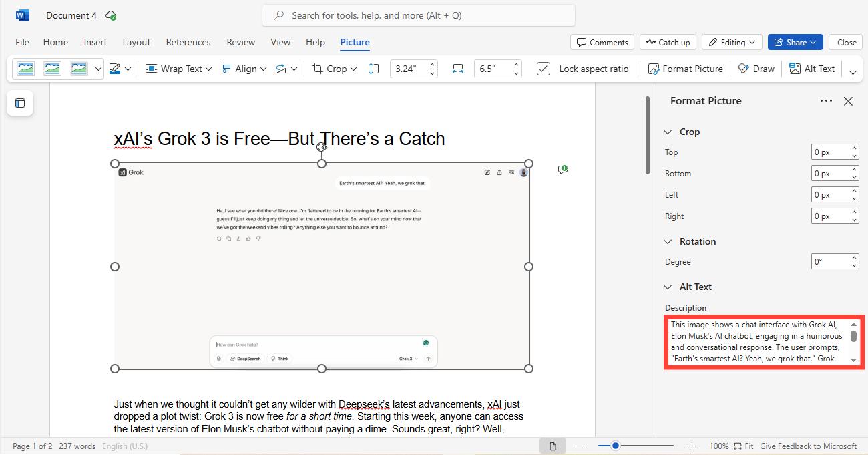Zoom in with the plus icon
The height and width of the screenshot is (455, 868).
(x=692, y=446)
